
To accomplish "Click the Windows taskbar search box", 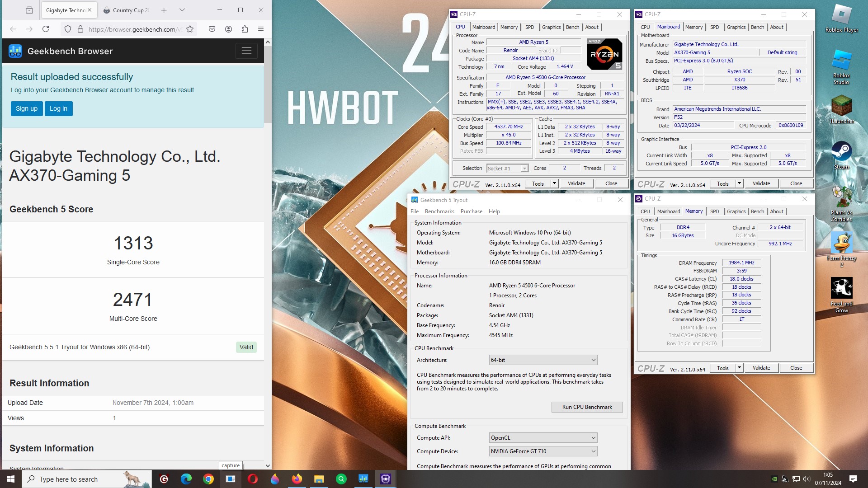I will [x=87, y=479].
